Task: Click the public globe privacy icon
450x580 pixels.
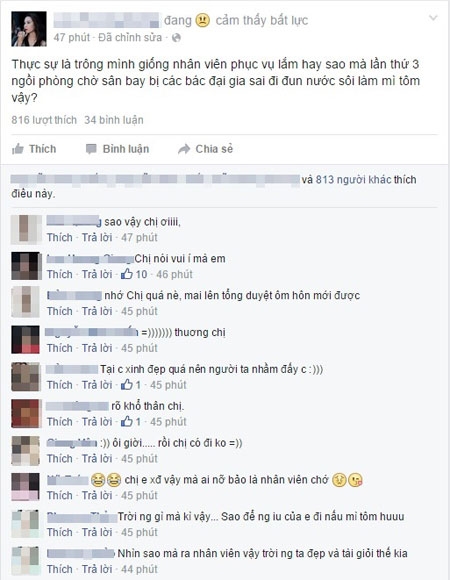Action: click(x=176, y=38)
